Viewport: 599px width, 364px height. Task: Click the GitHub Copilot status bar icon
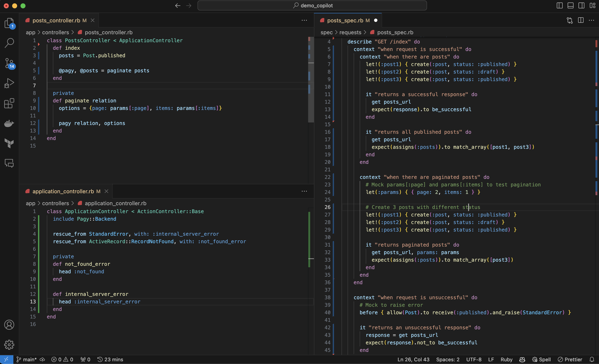(x=522, y=359)
